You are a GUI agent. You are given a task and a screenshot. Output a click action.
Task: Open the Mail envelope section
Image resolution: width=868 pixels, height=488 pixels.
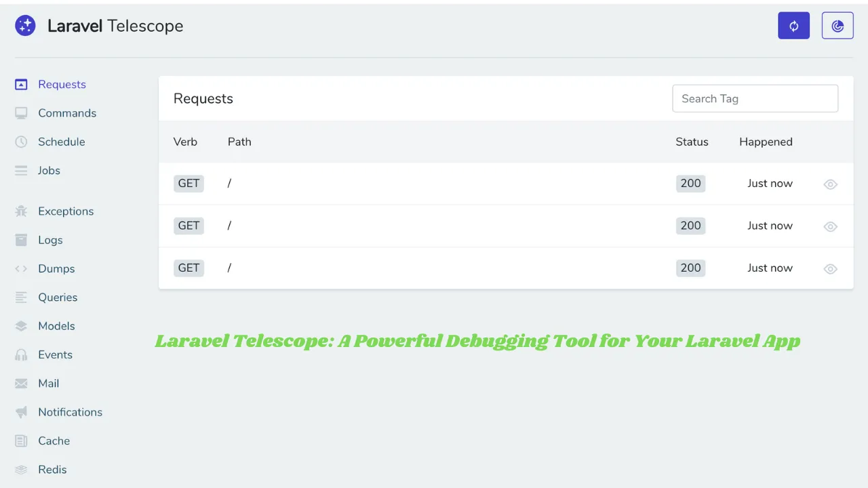(x=48, y=383)
